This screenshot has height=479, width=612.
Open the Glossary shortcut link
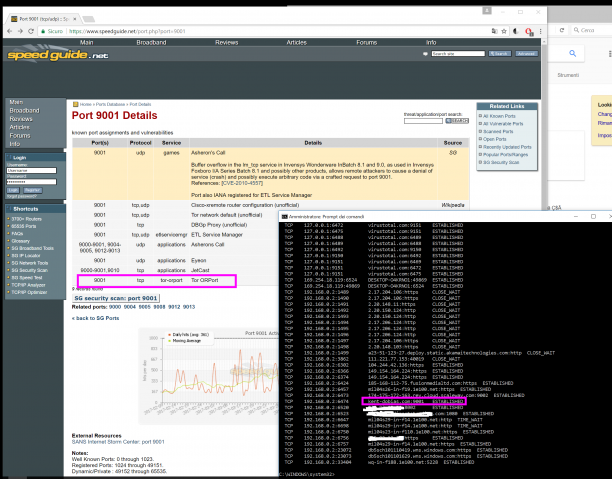pos(20,241)
